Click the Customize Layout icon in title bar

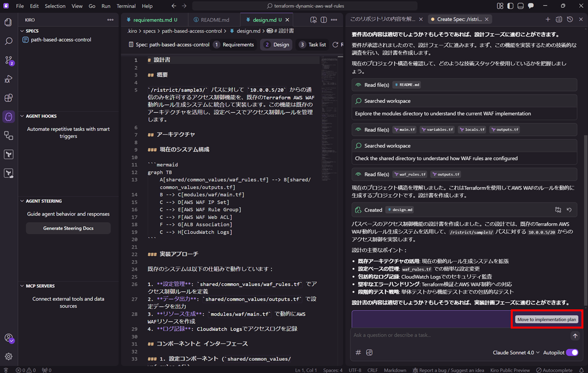[500, 6]
